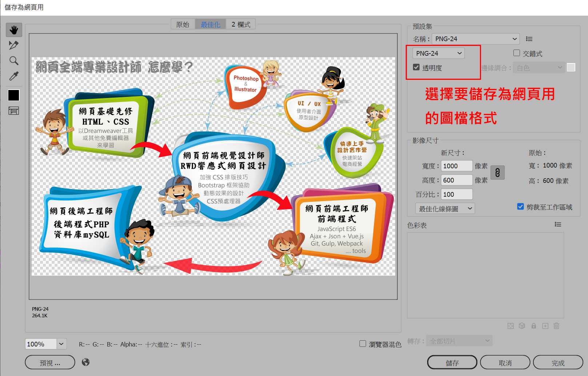This screenshot has width=588, height=376.
Task: Toggle the 瀏覽器混色 checkbox
Action: click(363, 344)
